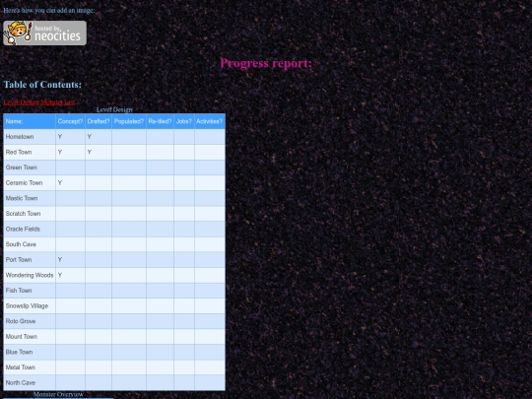Select the Oracle Fields row name cell
Screen dimensions: 532x399
(x=30, y=229)
